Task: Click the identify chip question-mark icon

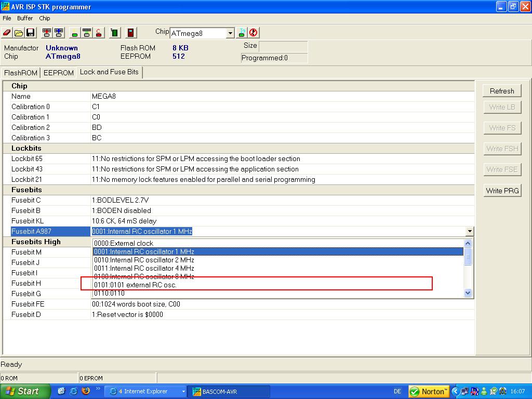Action: click(x=242, y=33)
